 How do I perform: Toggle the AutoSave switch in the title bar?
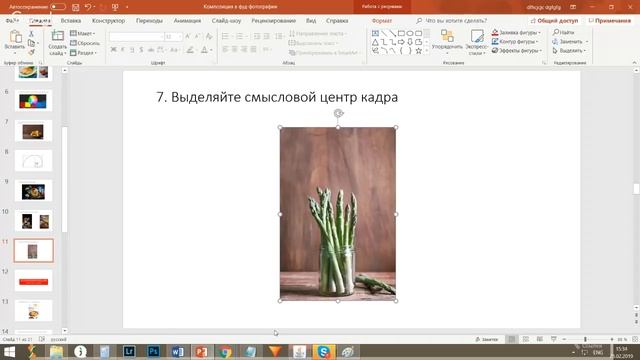point(58,7)
